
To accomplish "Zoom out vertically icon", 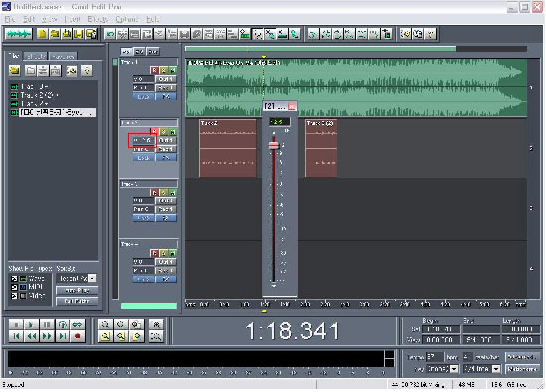I will 156,336.
